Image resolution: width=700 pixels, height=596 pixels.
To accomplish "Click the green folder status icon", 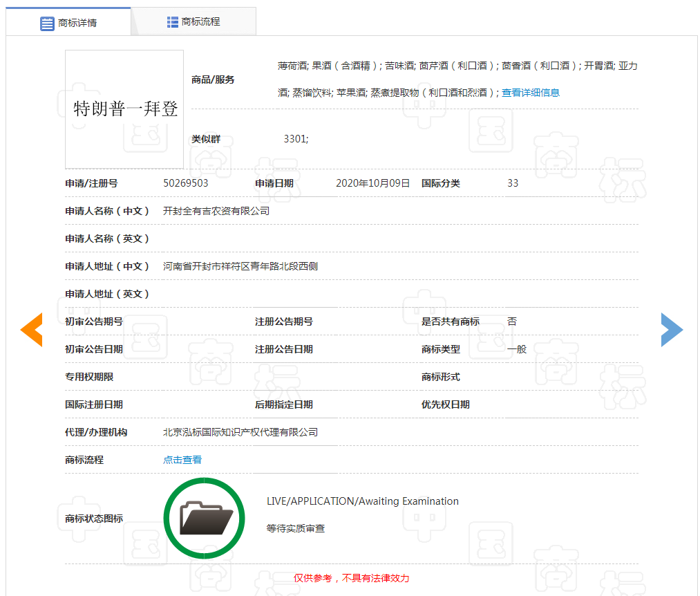I will [x=204, y=519].
